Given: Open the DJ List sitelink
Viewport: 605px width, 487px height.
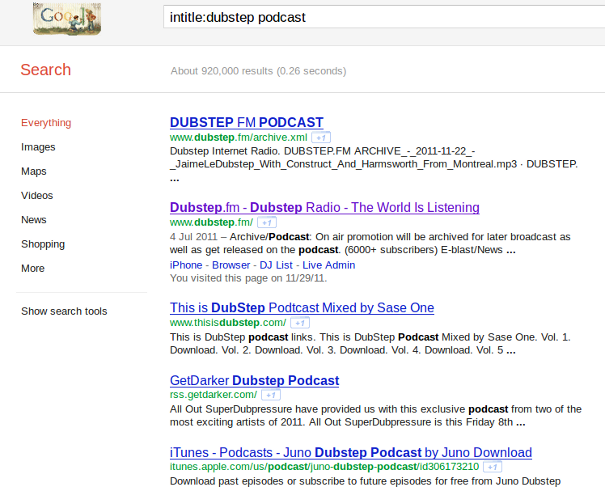Looking at the screenshot, I should tap(276, 265).
